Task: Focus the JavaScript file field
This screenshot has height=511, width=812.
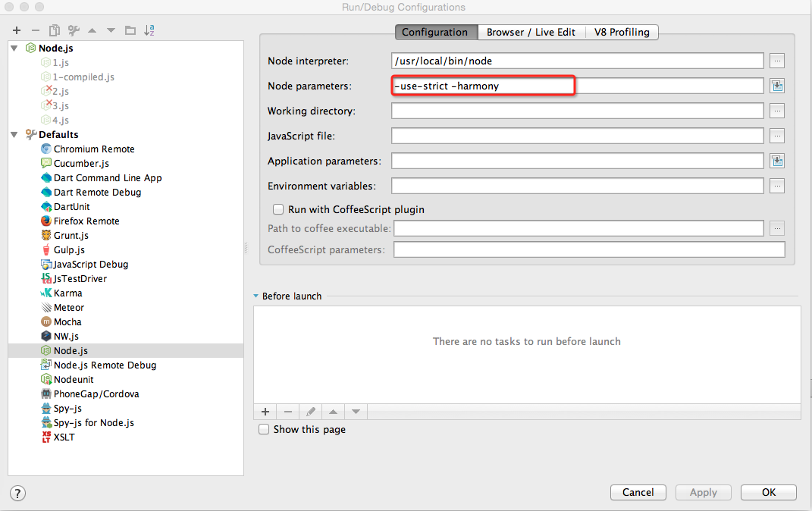Action: [578, 136]
